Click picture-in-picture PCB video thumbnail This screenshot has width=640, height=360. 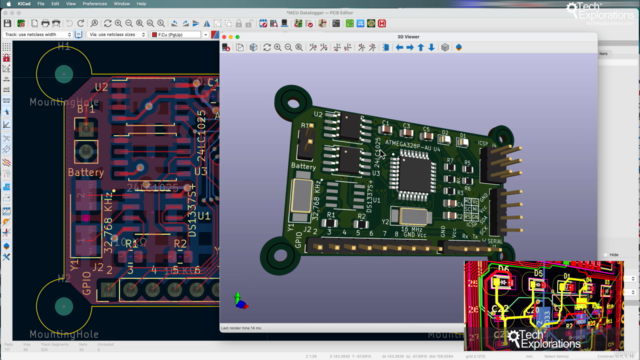(x=544, y=305)
